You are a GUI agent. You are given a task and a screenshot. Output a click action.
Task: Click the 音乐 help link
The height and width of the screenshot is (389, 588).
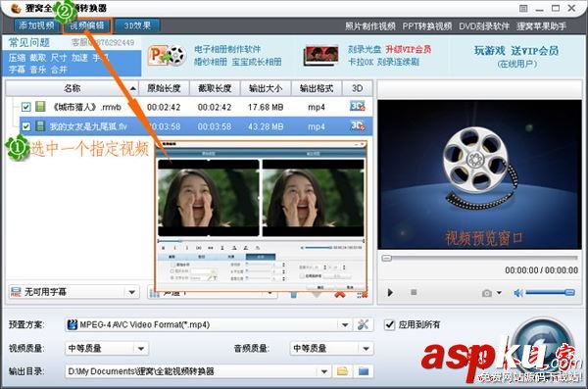pos(38,70)
